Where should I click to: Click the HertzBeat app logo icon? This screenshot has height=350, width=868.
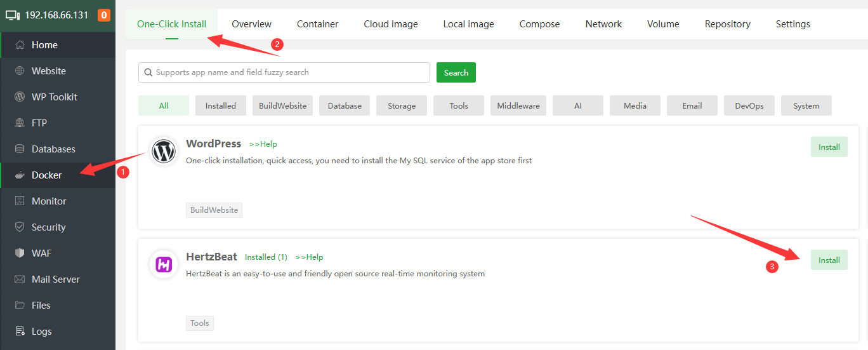[x=164, y=265]
